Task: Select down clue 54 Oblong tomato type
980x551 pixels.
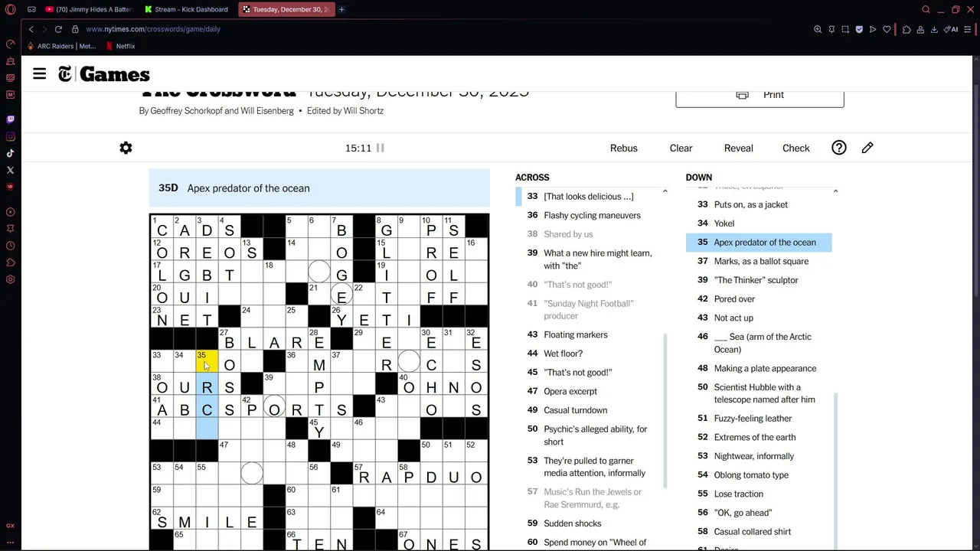Action: coord(758,474)
